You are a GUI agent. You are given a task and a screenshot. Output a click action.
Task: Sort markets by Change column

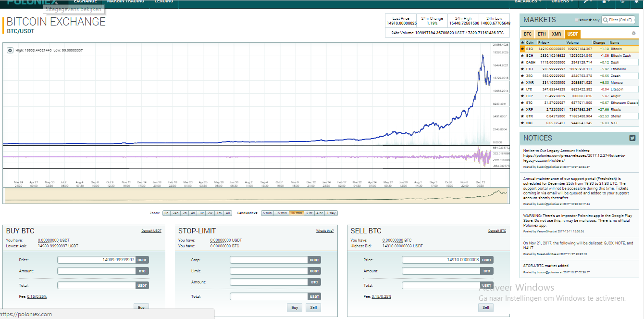(599, 42)
